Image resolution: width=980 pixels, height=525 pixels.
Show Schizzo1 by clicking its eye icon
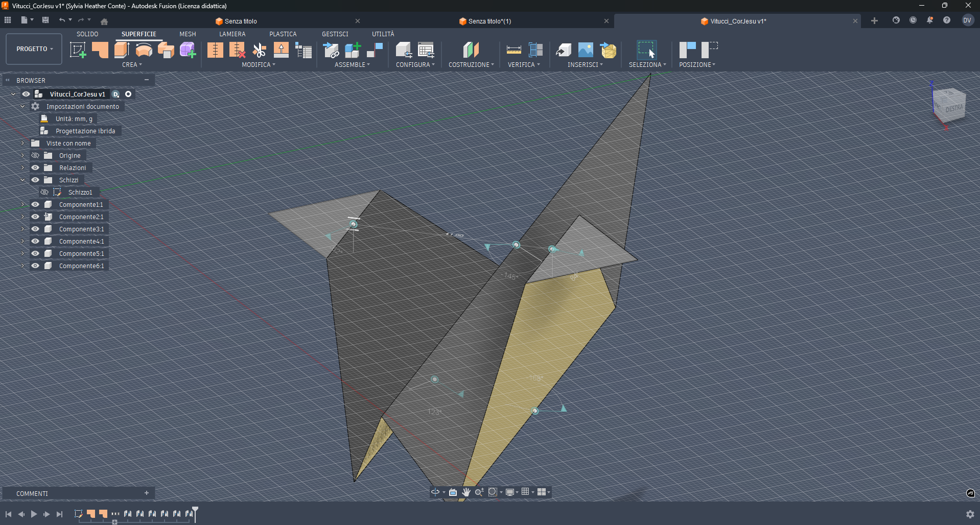[x=44, y=192]
